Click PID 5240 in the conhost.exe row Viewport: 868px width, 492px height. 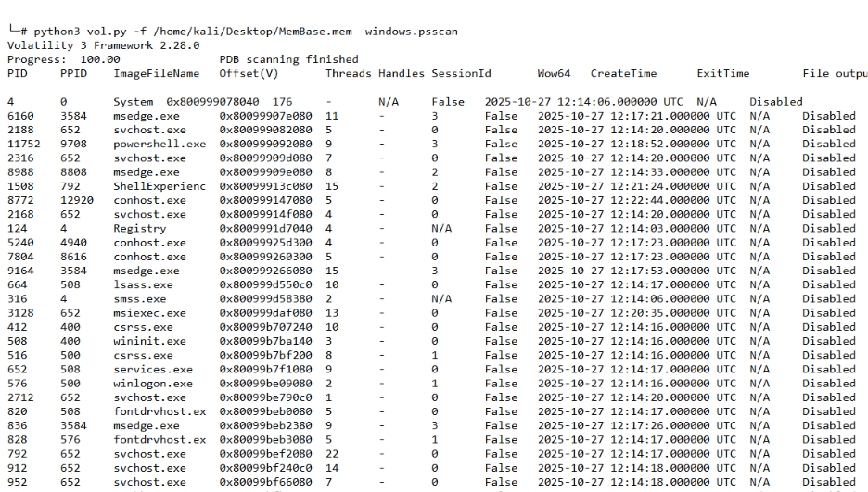[x=20, y=243]
